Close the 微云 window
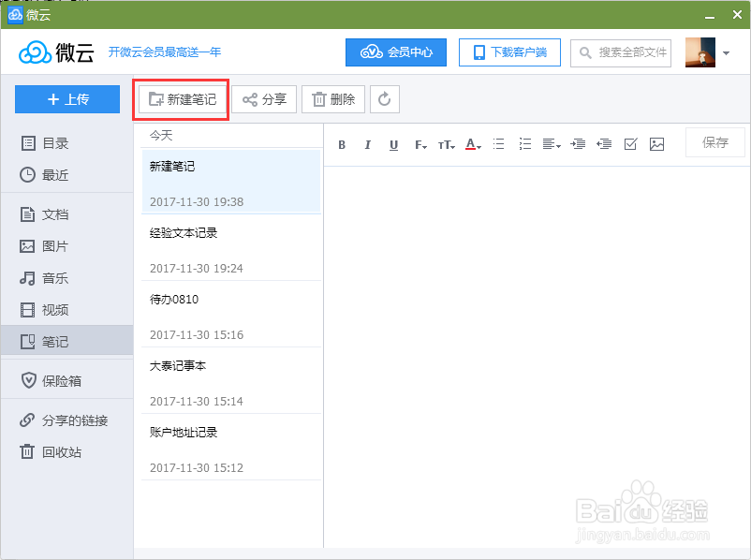The width and height of the screenshot is (751, 560). [737, 15]
